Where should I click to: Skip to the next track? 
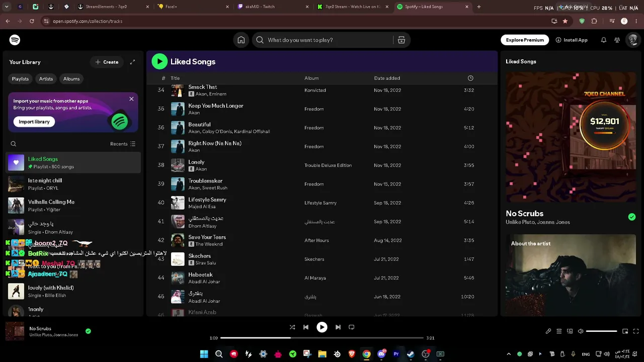click(x=338, y=327)
